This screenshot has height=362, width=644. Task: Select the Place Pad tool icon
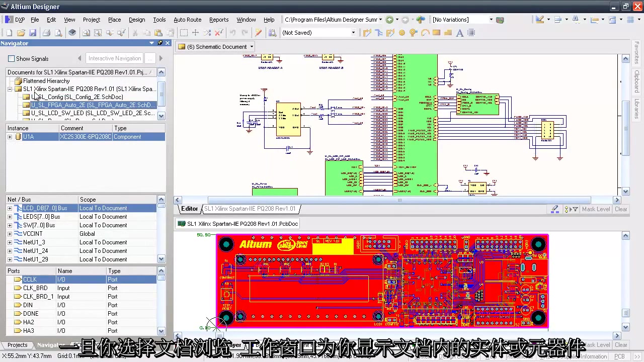[x=401, y=33]
